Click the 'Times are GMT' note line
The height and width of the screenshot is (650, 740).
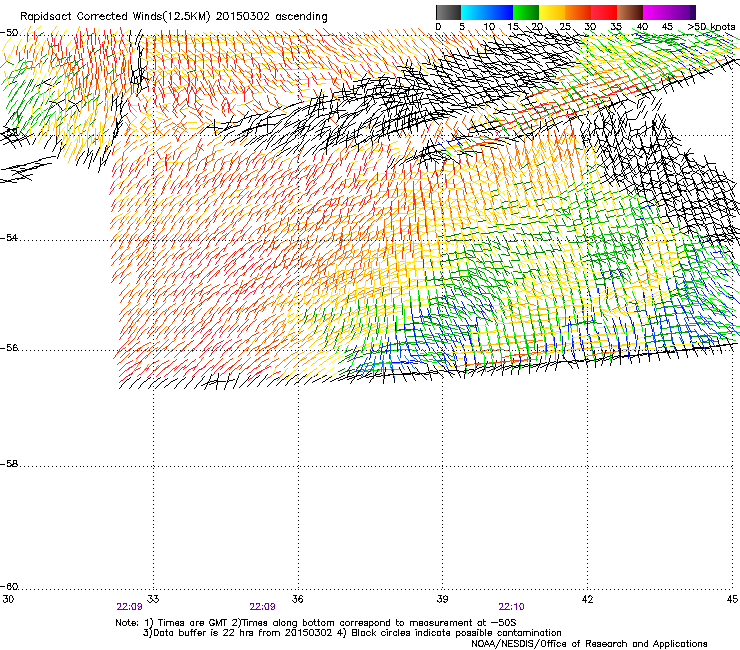pos(316,623)
